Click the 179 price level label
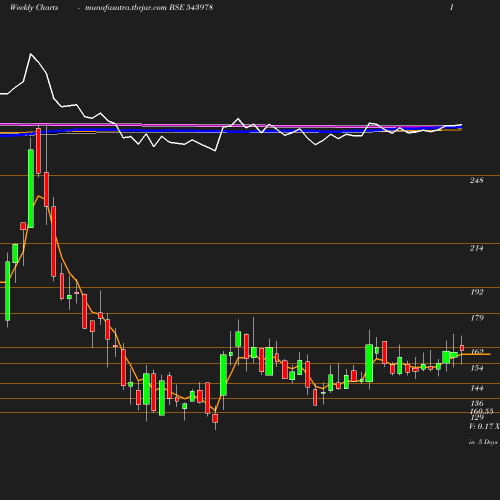The height and width of the screenshot is (500, 500). (x=477, y=318)
